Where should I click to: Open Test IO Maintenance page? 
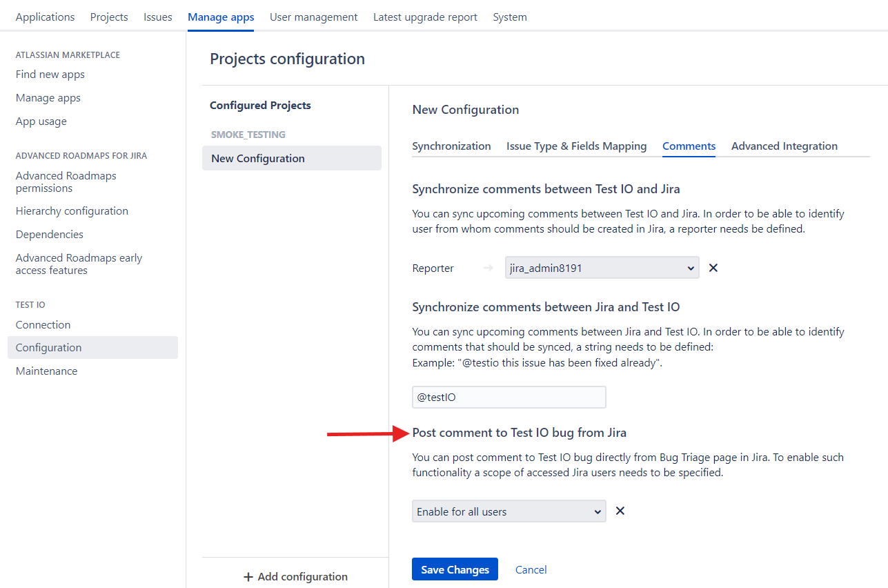pyautogui.click(x=47, y=371)
